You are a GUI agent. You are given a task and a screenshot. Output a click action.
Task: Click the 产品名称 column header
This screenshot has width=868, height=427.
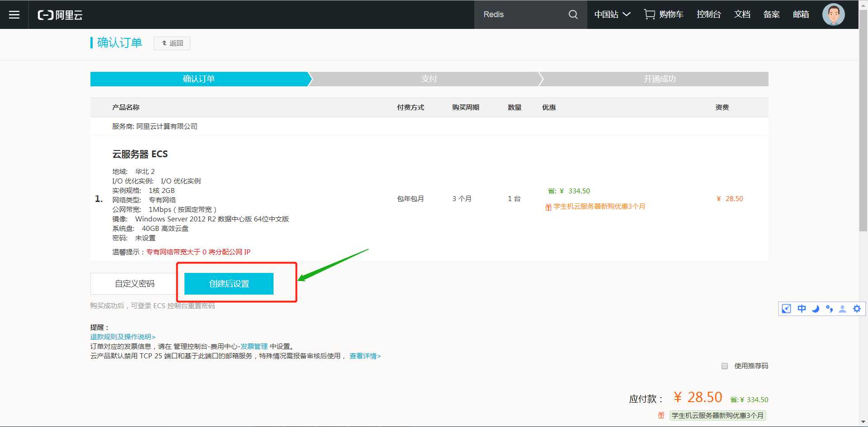(x=126, y=108)
